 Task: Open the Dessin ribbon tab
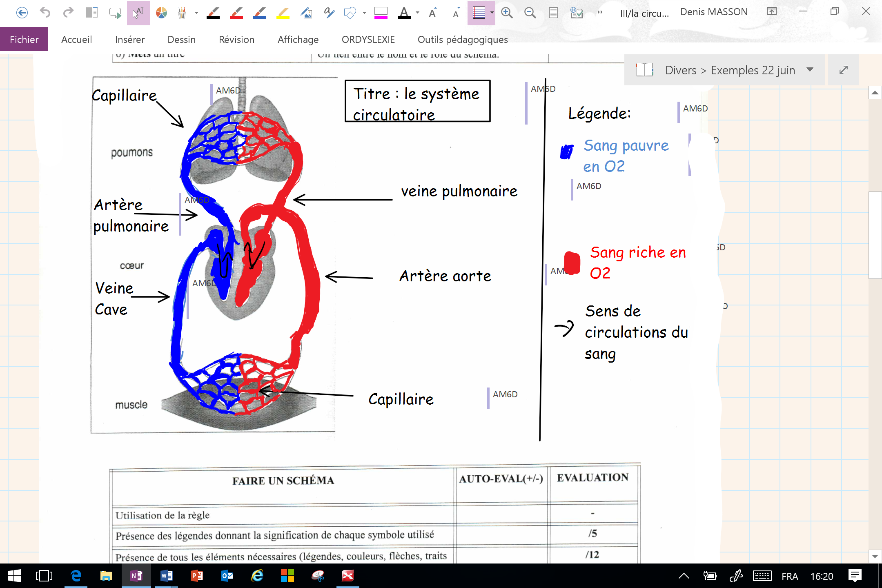pyautogui.click(x=181, y=40)
